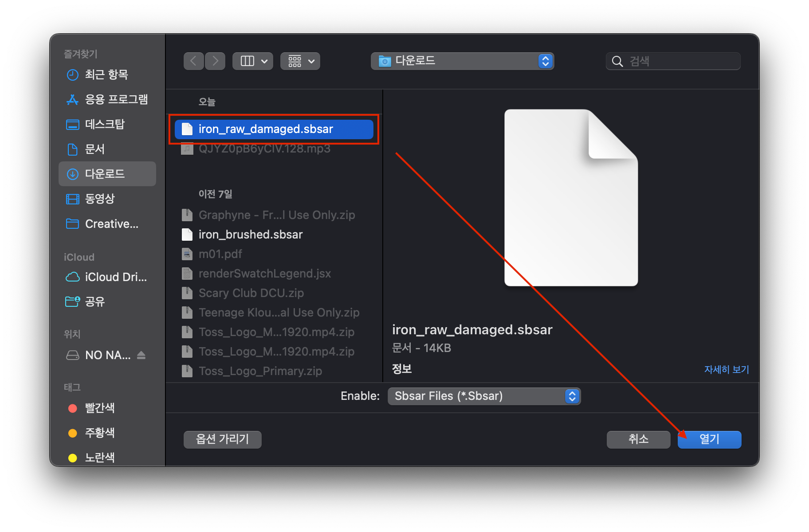
Task: Open the Enable Sbsar Files filter dropdown
Action: (x=484, y=396)
